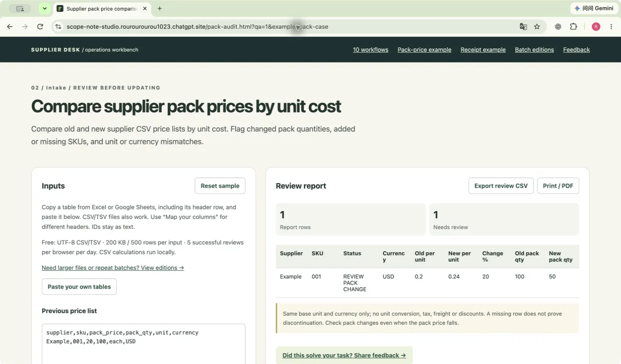The width and height of the screenshot is (621, 364).
Task: Open the site information icon in the address bar
Action: (x=58, y=27)
